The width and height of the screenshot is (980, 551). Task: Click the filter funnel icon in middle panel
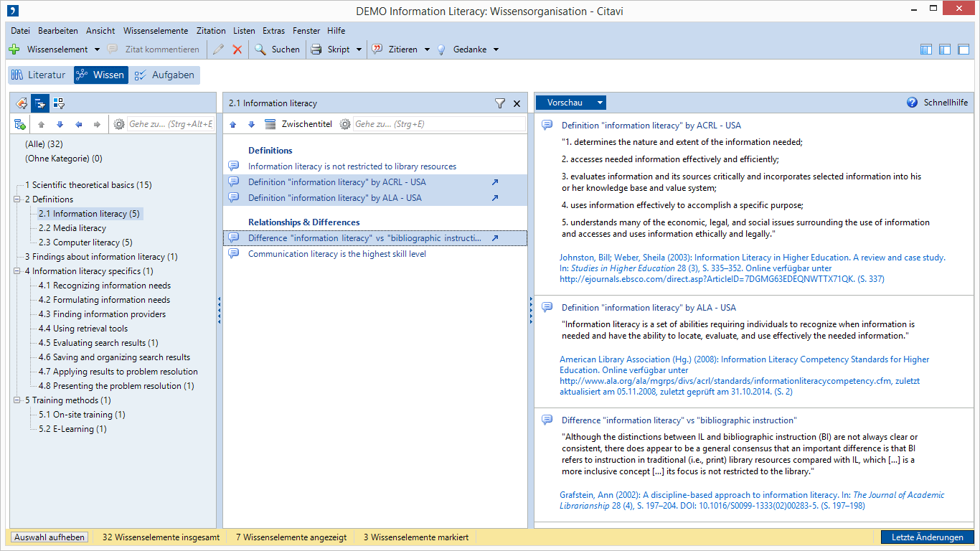coord(500,103)
